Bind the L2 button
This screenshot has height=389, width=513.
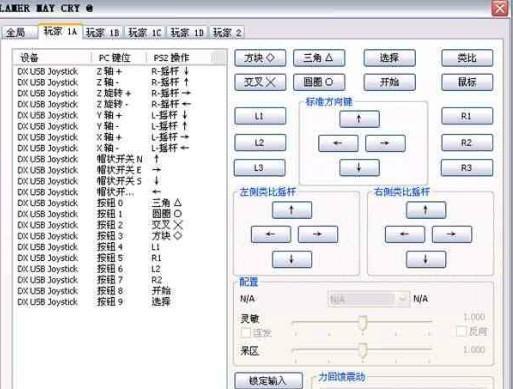pos(260,143)
